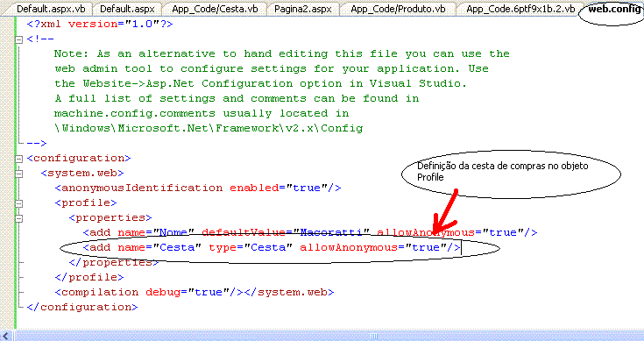Switch to the Pagina2.aspx tab
Viewport: 644px width, 341px height.
(302, 9)
